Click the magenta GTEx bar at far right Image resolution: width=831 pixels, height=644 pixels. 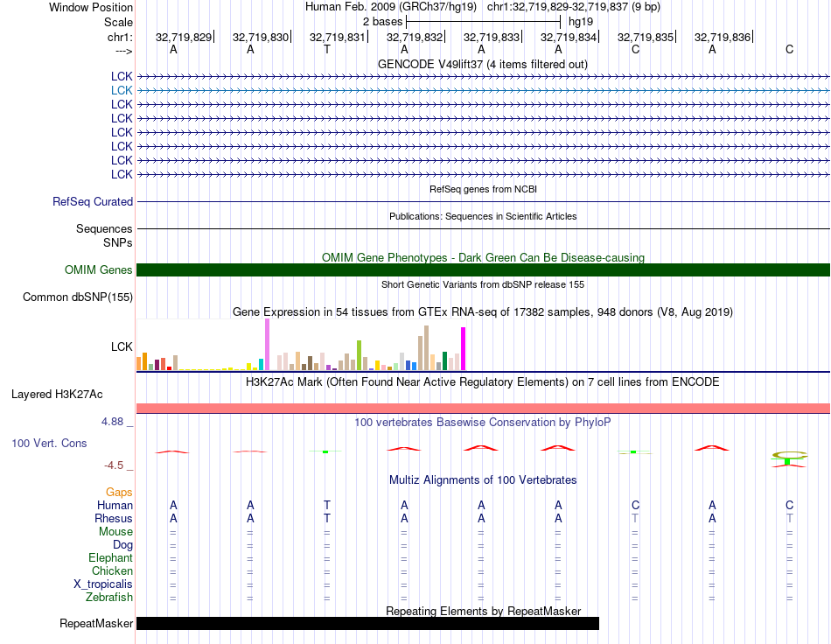464,349
